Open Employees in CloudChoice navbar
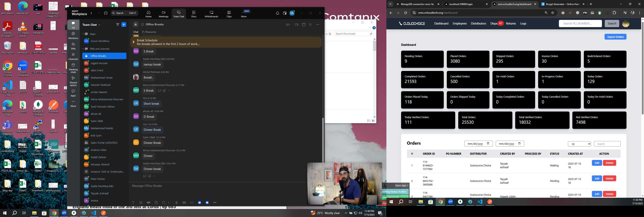The width and height of the screenshot is (644, 217). (459, 24)
